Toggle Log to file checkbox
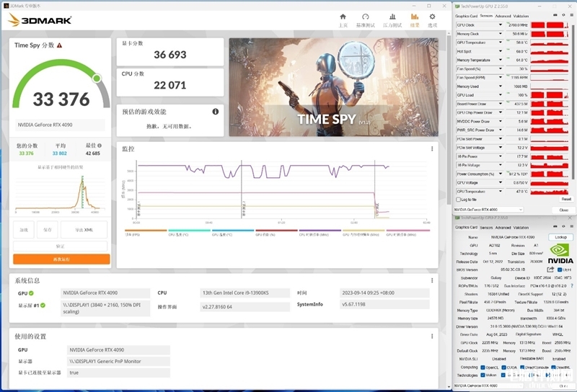 tap(459, 200)
